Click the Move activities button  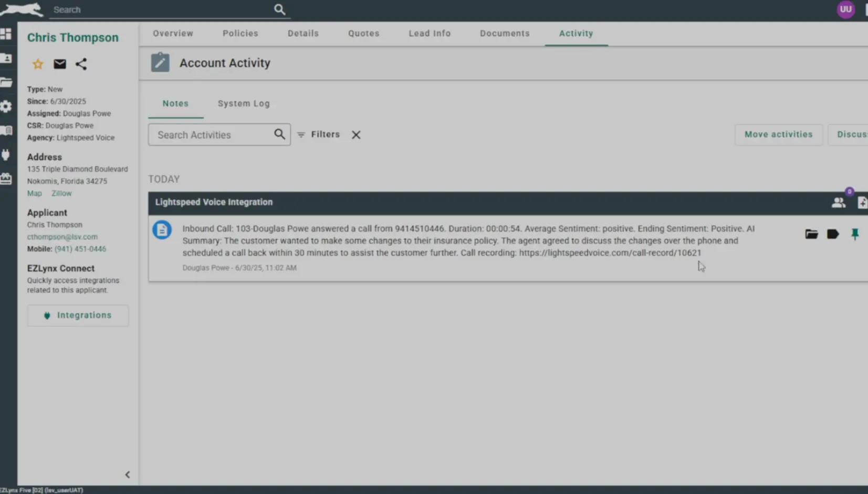click(778, 134)
